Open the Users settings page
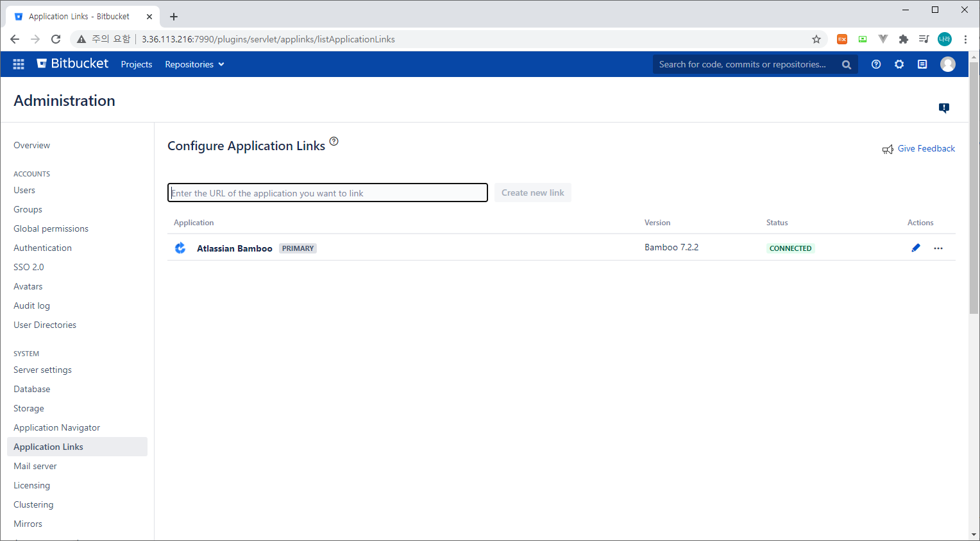Image resolution: width=980 pixels, height=541 pixels. (x=24, y=190)
